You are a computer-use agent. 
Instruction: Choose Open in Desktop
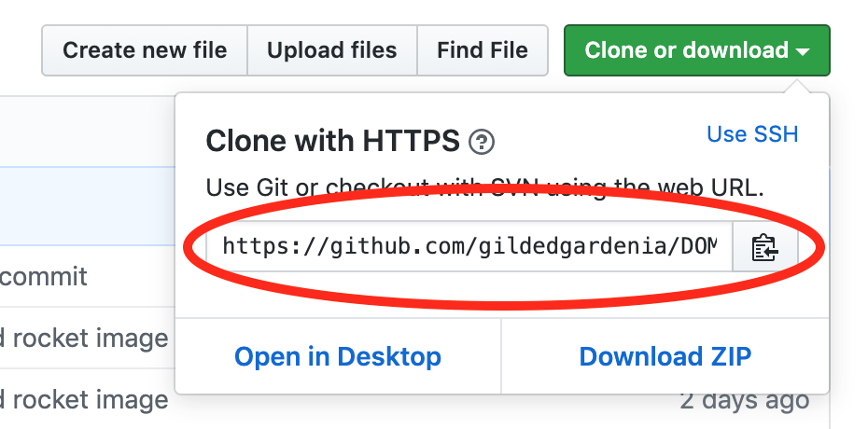pos(338,356)
